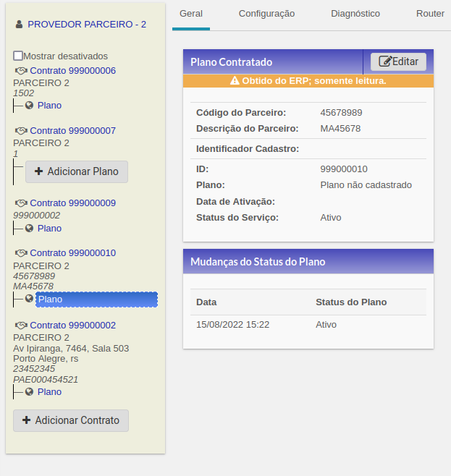Viewport: 451px width, 476px height.
Task: Open Contrato 999000009 link
Action: (x=73, y=203)
